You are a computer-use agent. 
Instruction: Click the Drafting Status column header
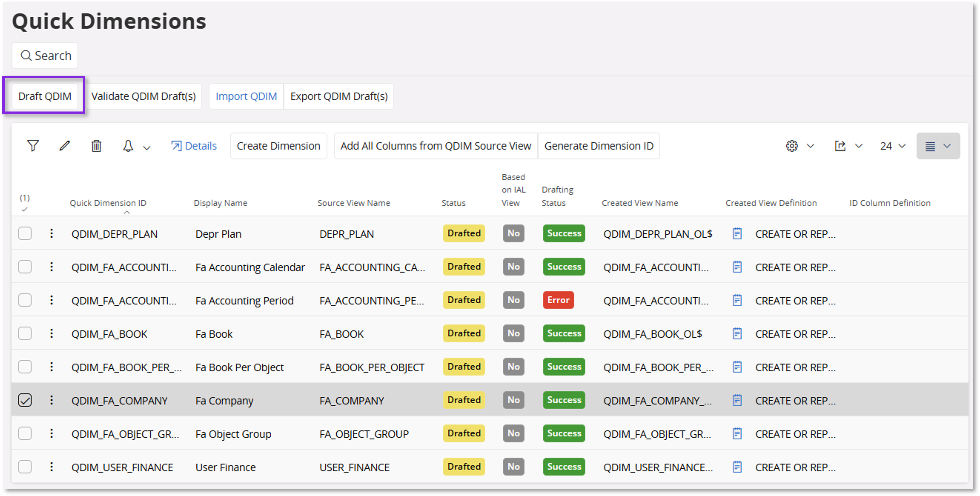(557, 196)
